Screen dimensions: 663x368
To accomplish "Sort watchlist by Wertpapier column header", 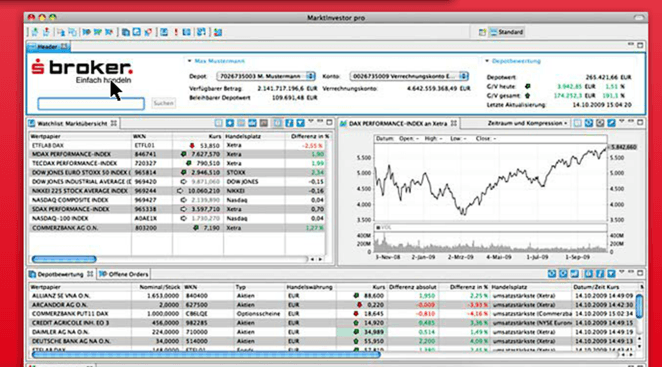I will (x=80, y=136).
